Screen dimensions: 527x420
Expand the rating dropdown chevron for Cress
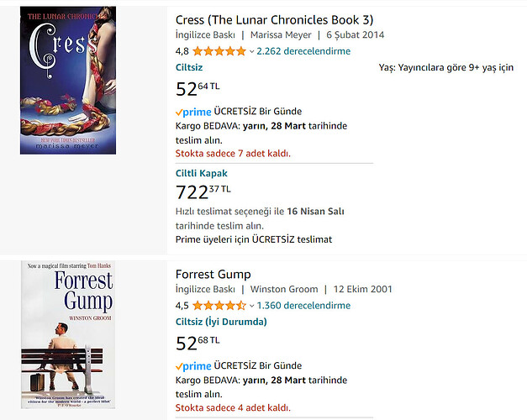[251, 51]
